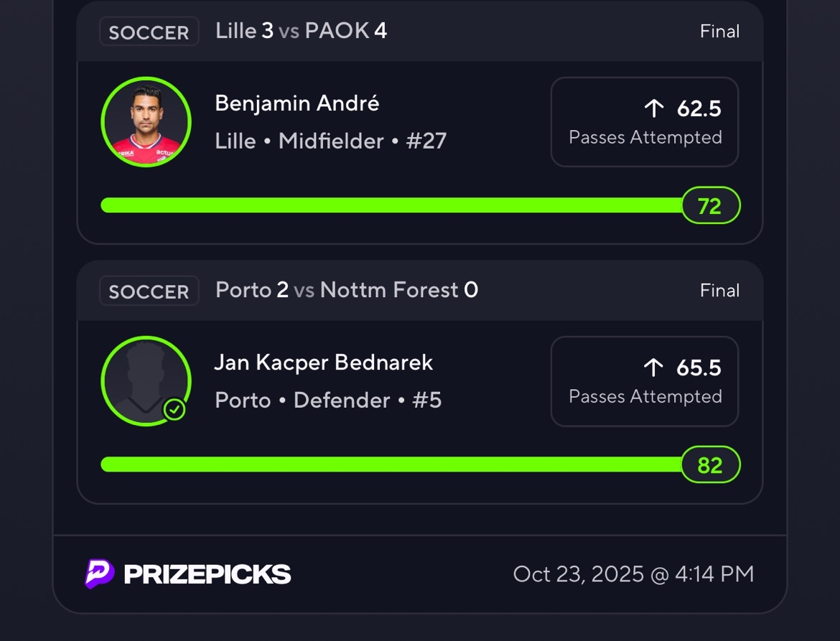Click the Lille 3 vs PAOK 4 score

click(302, 31)
